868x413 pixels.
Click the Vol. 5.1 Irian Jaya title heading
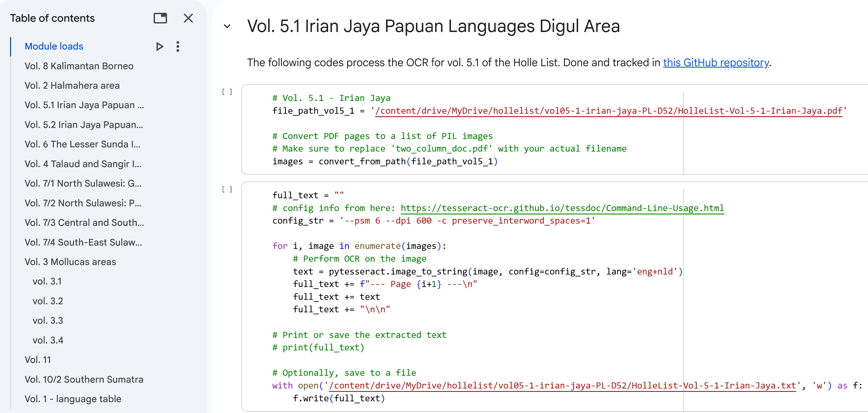[x=433, y=26]
